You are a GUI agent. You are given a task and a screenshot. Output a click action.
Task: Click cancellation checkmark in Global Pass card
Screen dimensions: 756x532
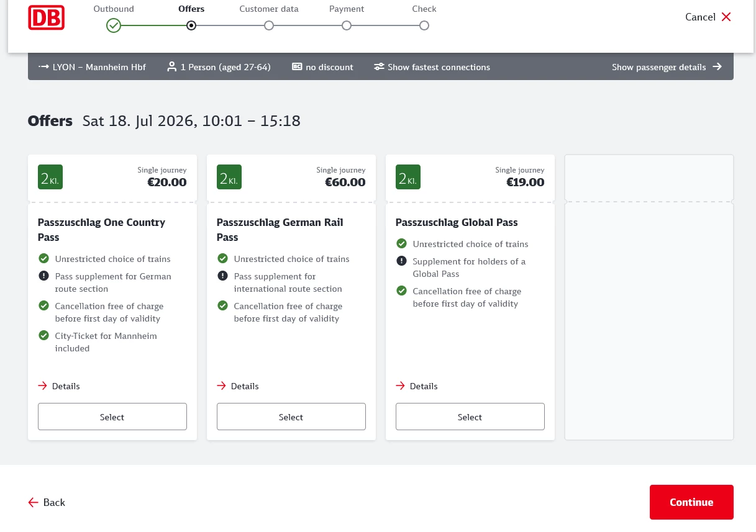click(x=401, y=291)
